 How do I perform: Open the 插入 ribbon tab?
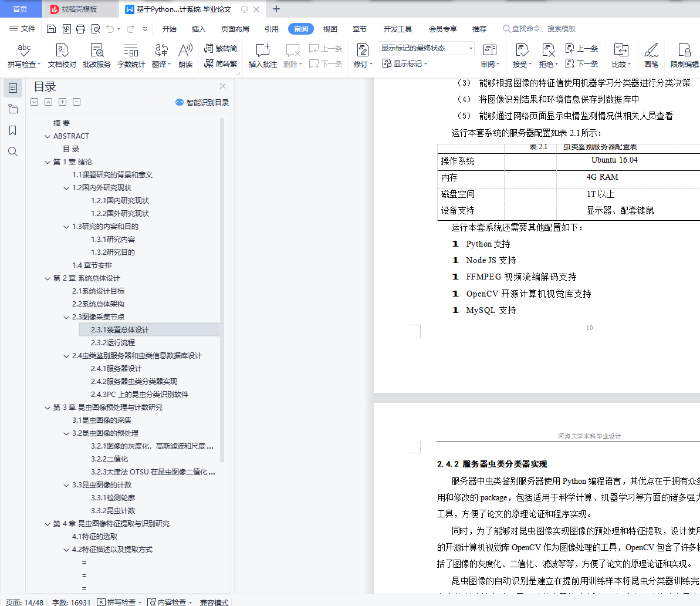tap(199, 29)
